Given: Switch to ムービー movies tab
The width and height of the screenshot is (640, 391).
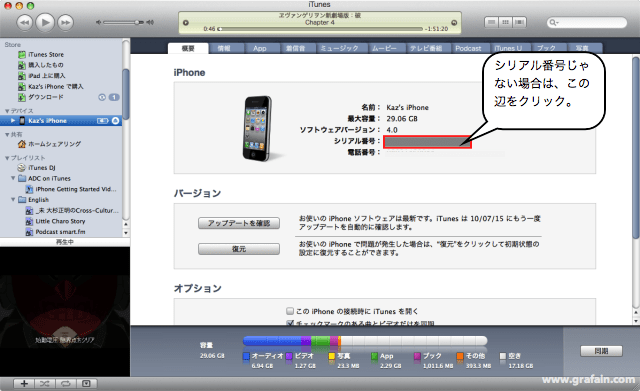Looking at the screenshot, I should click(x=384, y=48).
